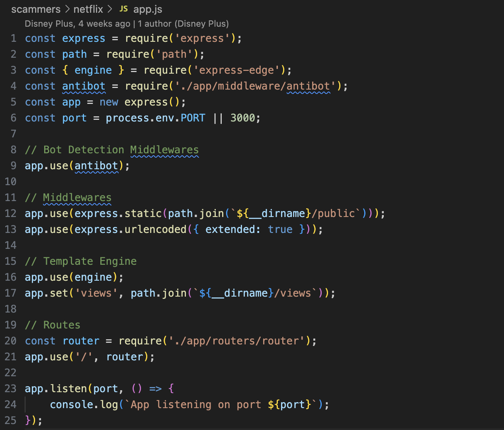Viewport: 504px width, 430px height.
Task: Click console.log on line 24
Action: (x=84, y=405)
